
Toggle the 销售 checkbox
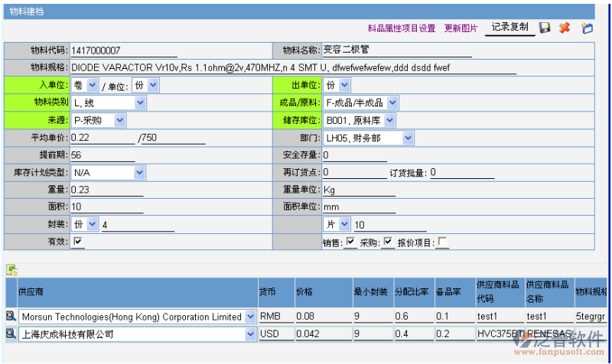pos(350,242)
